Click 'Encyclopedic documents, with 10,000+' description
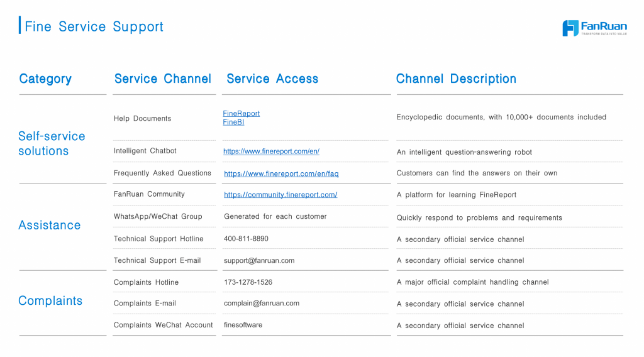644x357 pixels. point(501,118)
